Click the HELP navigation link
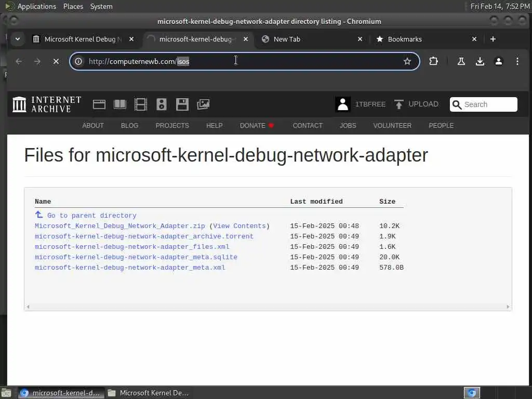 [x=215, y=126]
